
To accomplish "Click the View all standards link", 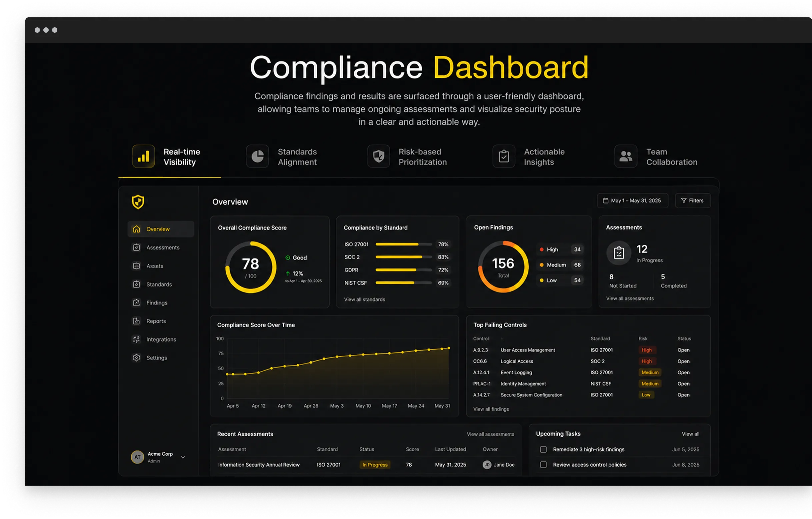I will point(364,299).
